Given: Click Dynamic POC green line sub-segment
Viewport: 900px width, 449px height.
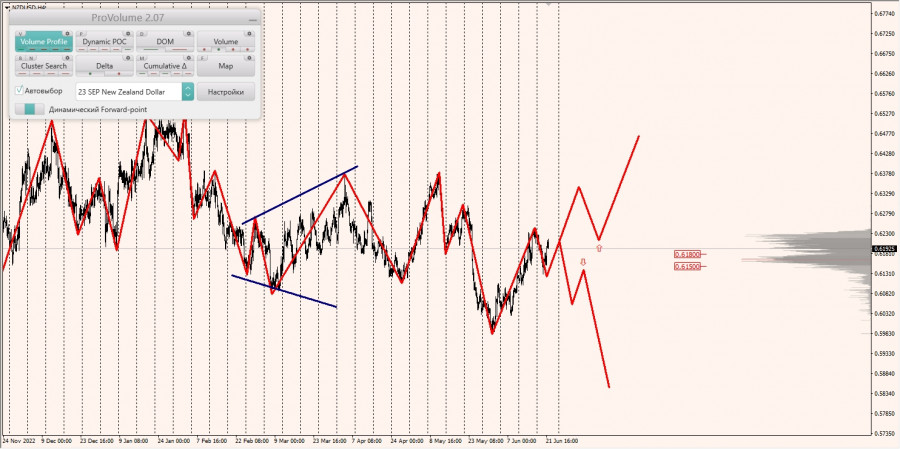Looking at the screenshot, I should (127, 49).
